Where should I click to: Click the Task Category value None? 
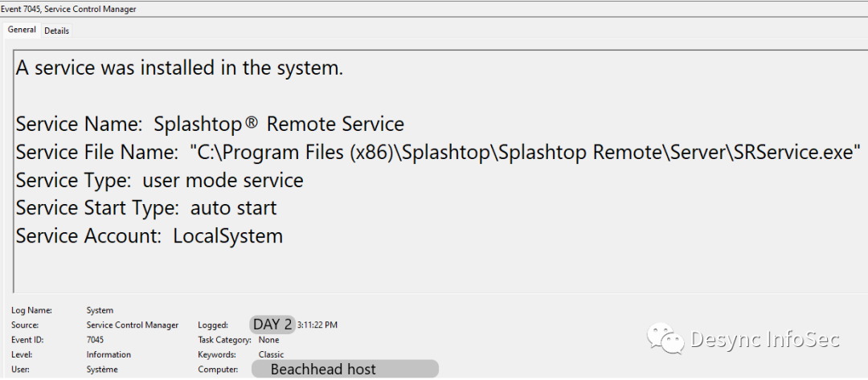(x=268, y=340)
